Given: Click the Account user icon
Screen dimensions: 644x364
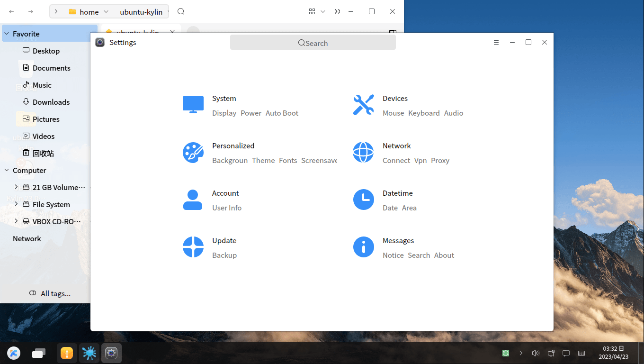Looking at the screenshot, I should tap(193, 200).
